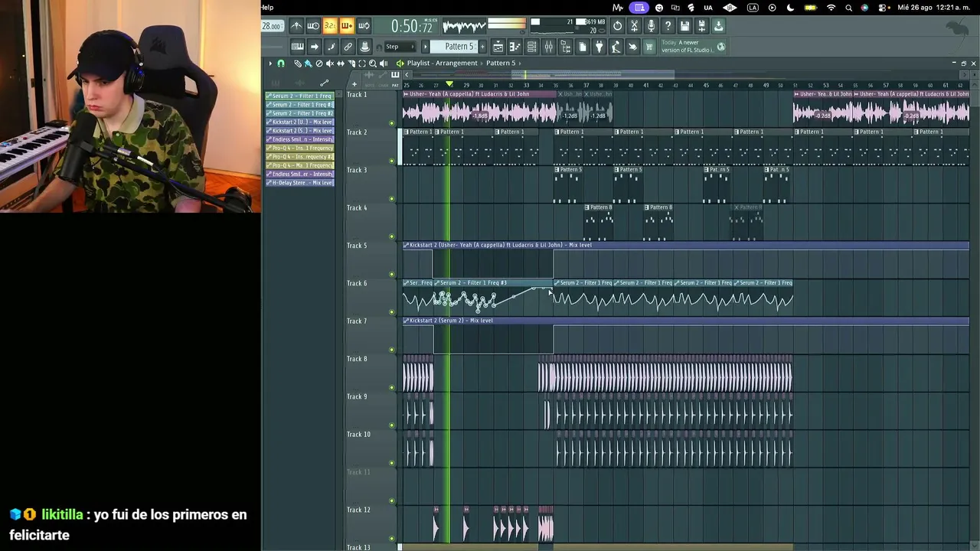Click the pattern selector left arrow

(426, 47)
